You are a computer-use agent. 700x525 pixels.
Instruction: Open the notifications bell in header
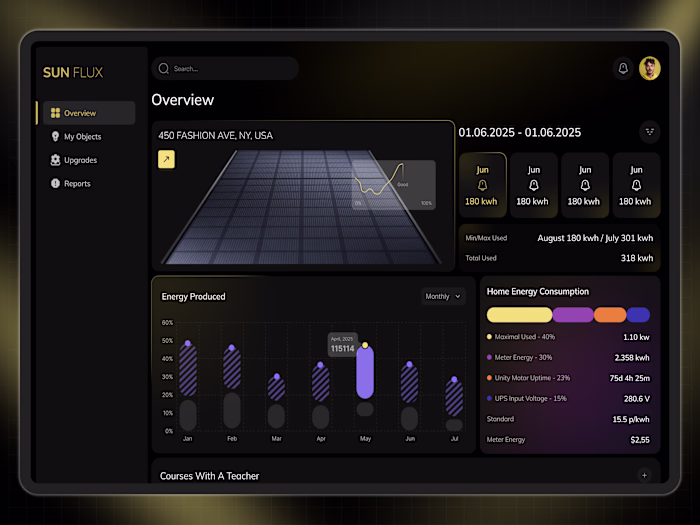click(x=623, y=68)
